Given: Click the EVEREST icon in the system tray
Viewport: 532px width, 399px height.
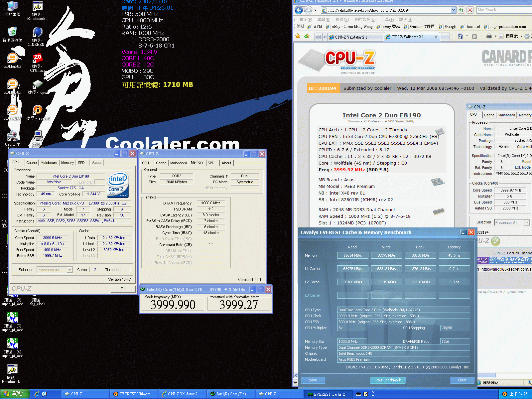Looking at the screenshot, I should pos(504,394).
